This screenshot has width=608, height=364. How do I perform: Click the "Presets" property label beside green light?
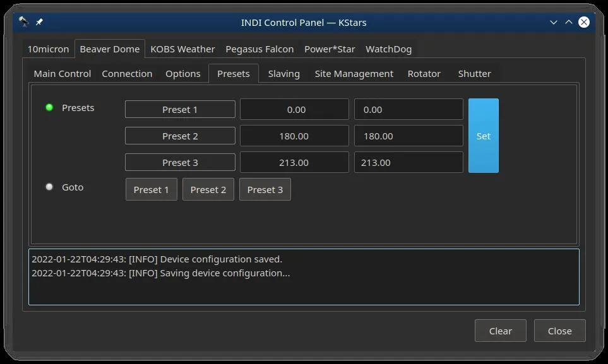(78, 108)
